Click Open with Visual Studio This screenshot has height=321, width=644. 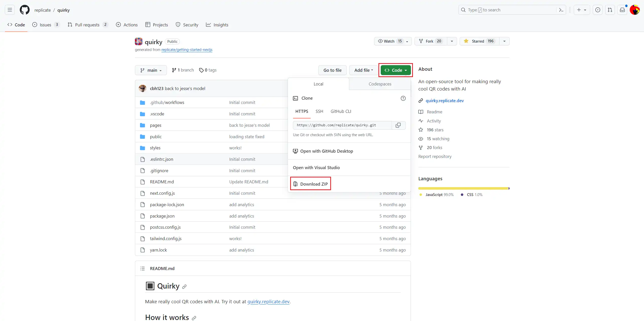coord(316,168)
